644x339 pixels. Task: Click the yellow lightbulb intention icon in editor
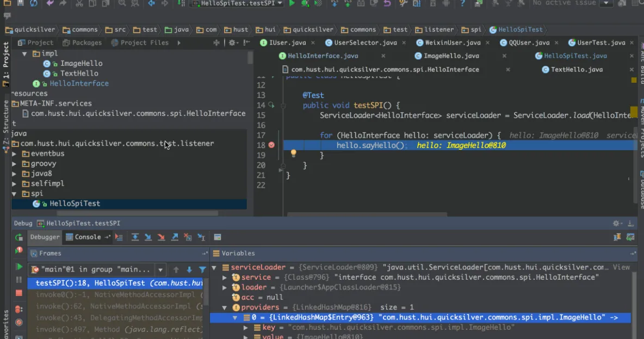tap(293, 153)
